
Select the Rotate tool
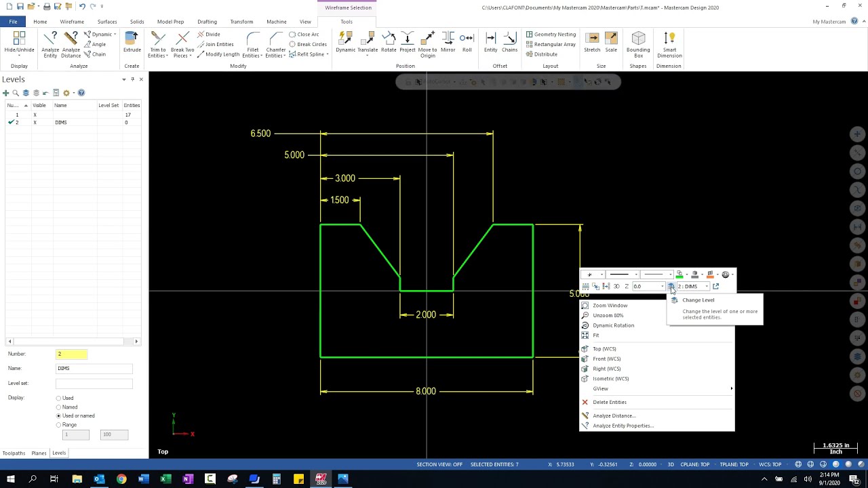pos(389,43)
